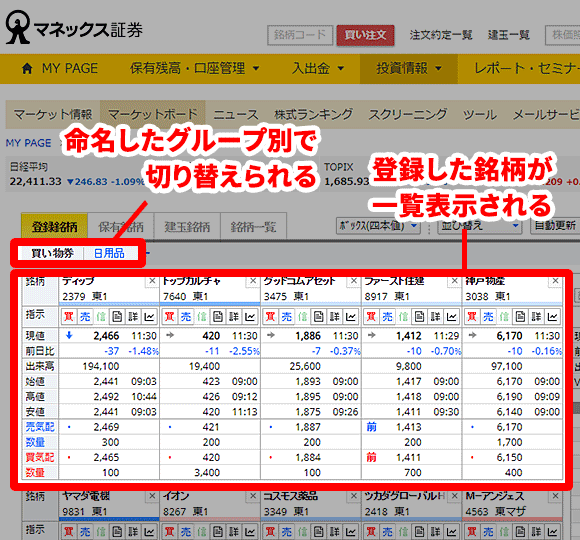Toggle the 自動更新 auto-refresh button
The height and width of the screenshot is (540, 580).
[x=555, y=225]
